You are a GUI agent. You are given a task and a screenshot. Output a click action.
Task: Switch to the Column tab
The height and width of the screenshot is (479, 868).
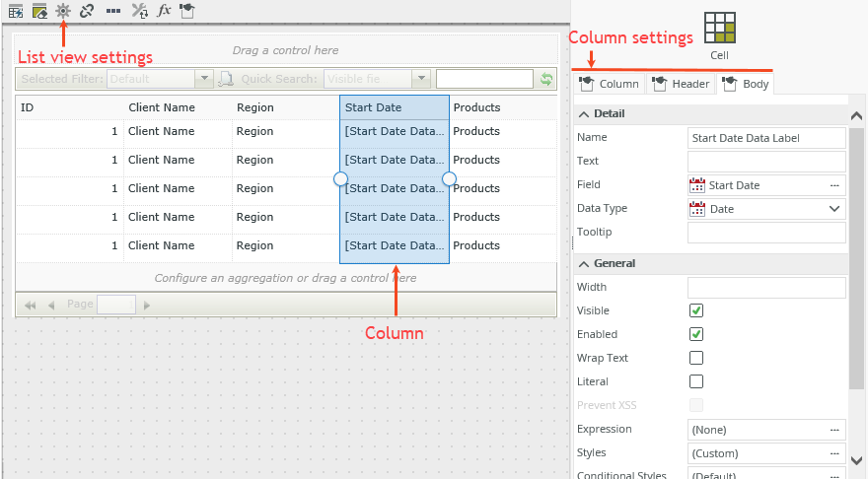coord(610,84)
